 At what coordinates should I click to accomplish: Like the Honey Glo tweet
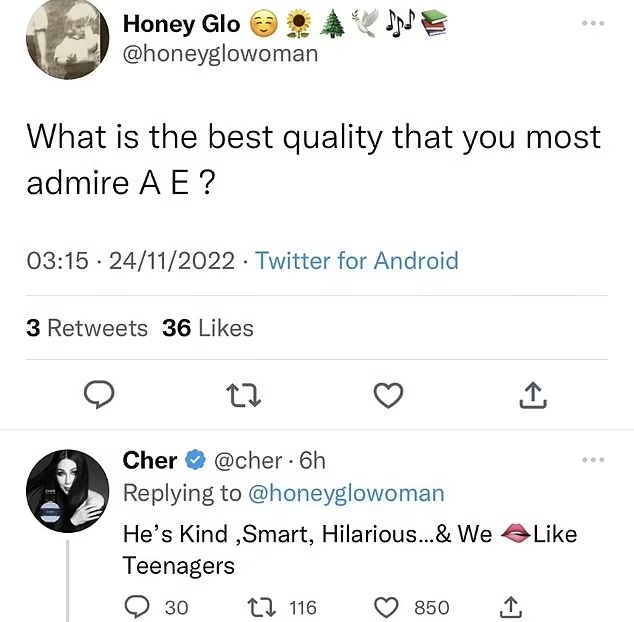[x=388, y=396]
